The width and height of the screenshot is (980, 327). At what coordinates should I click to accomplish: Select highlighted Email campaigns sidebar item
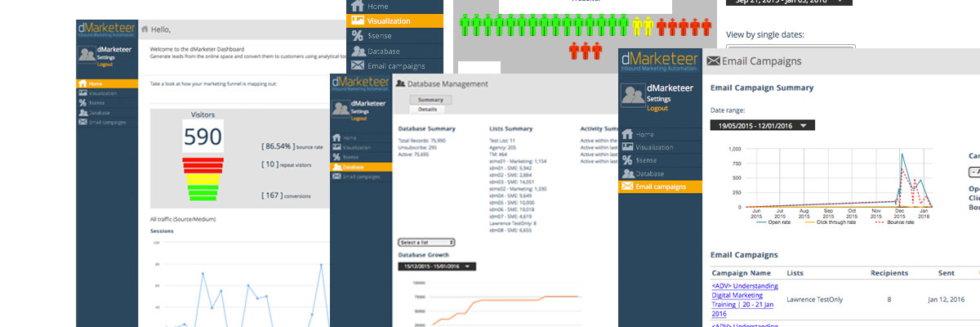tap(660, 187)
